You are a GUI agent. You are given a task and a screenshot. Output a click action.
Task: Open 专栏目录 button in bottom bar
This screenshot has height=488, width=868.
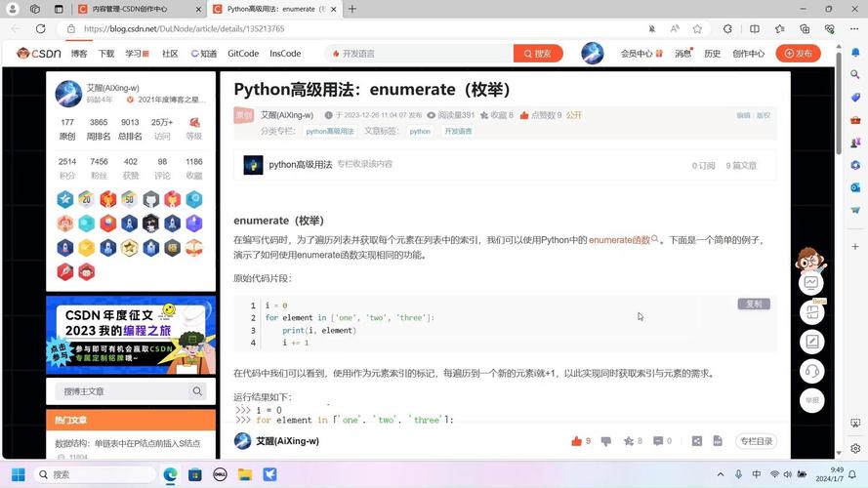coord(756,441)
